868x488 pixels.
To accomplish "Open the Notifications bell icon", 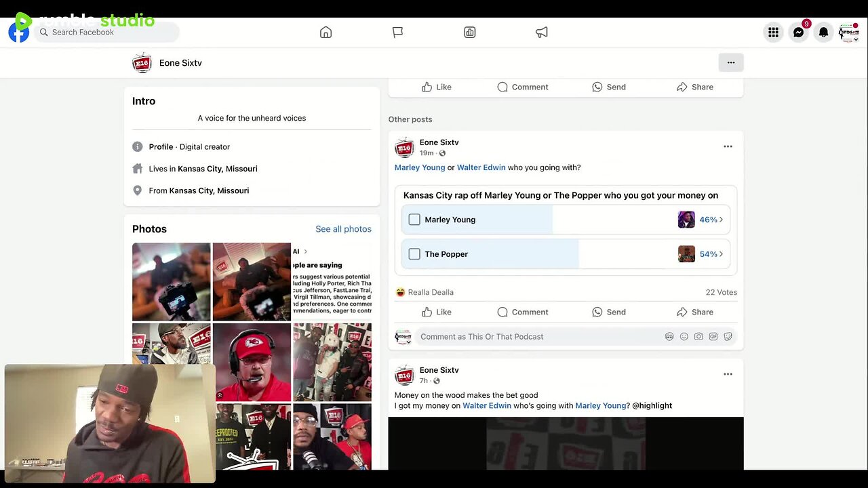I will 824,33.
